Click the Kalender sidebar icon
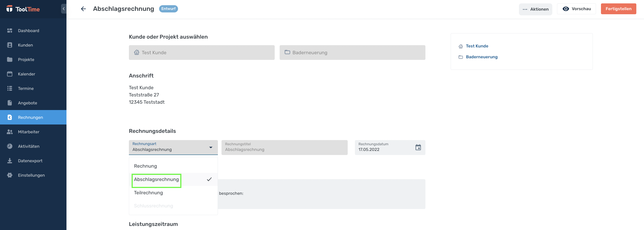This screenshot has width=644, height=230. (10, 74)
